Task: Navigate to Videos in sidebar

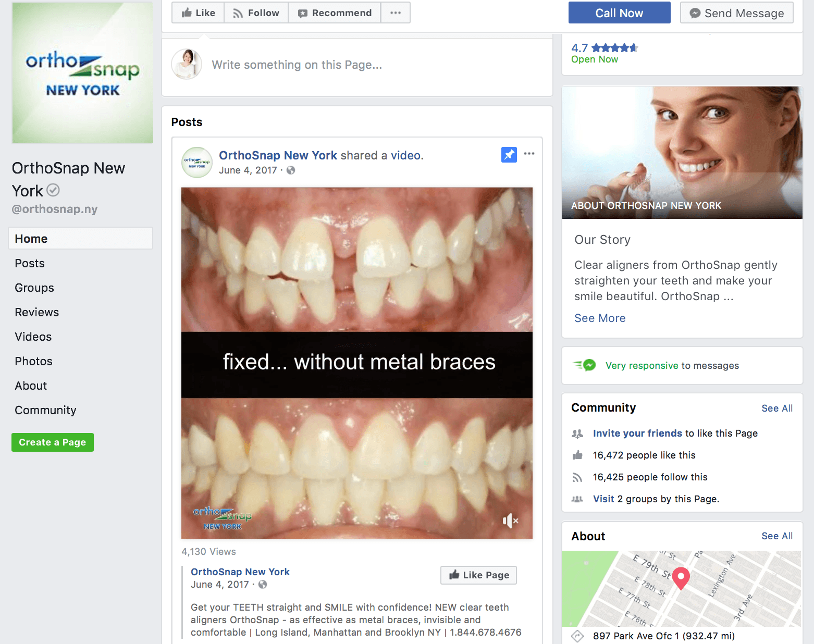Action: point(33,337)
